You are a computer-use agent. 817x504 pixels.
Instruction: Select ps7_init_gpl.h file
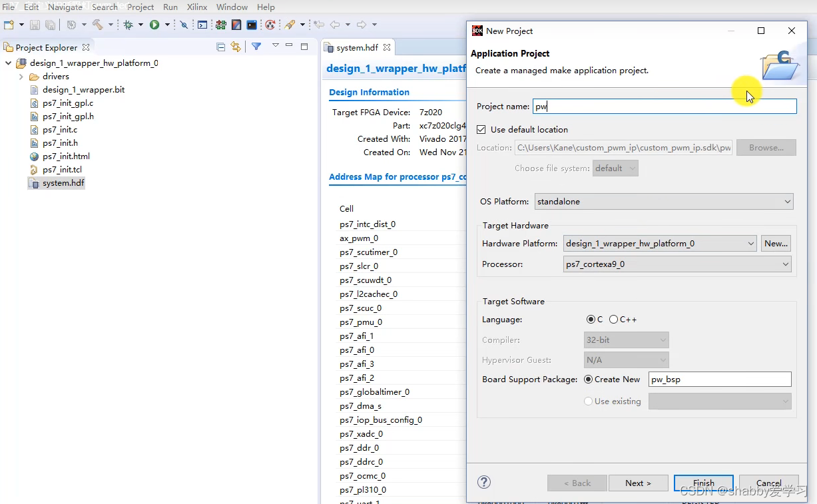(68, 117)
